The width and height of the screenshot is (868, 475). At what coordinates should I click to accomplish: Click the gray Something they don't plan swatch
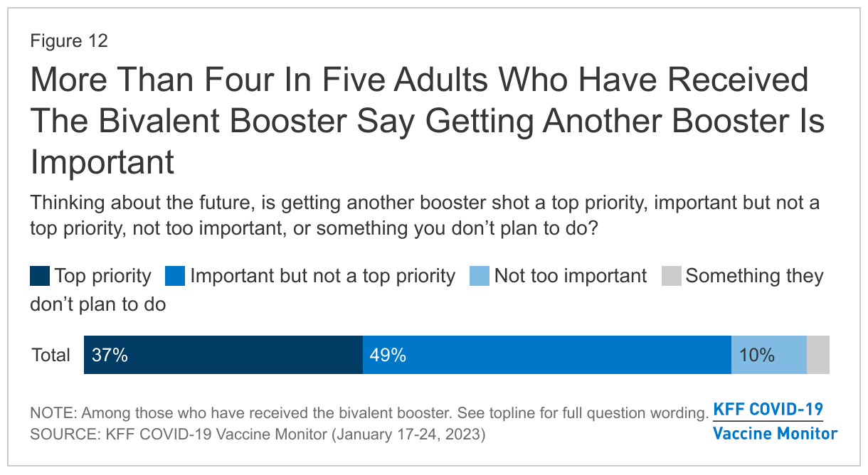click(671, 276)
